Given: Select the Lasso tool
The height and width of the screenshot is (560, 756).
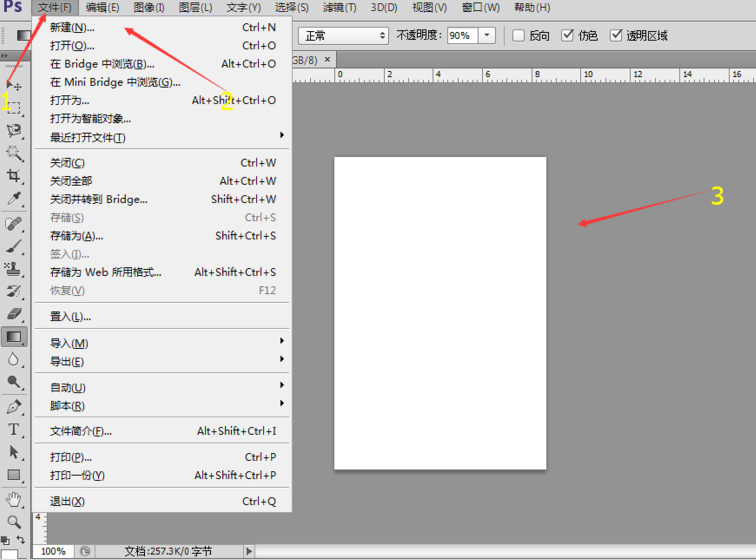Looking at the screenshot, I should [x=14, y=131].
